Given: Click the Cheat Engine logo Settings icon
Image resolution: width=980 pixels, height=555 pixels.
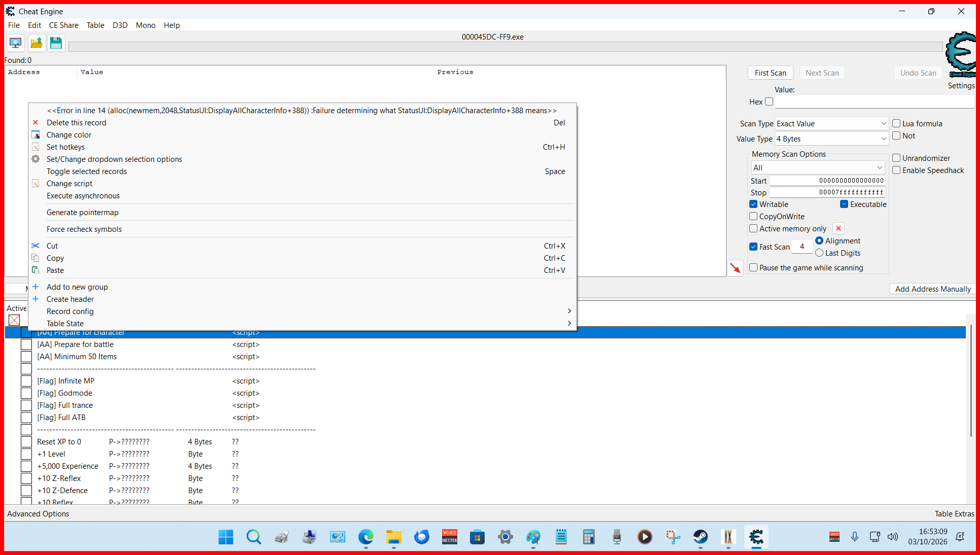Looking at the screenshot, I should pyautogui.click(x=962, y=55).
